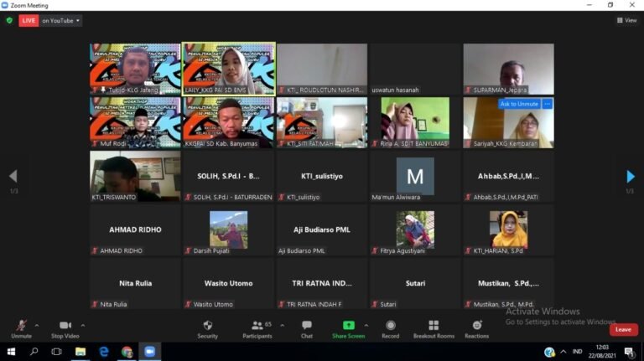Click the Wasito Utomo participant tile

[229, 283]
